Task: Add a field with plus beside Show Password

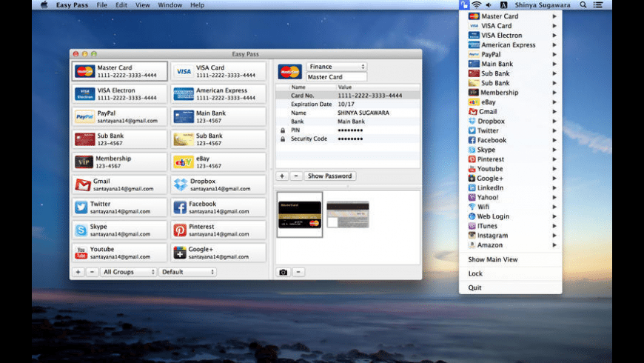Action: click(x=282, y=176)
